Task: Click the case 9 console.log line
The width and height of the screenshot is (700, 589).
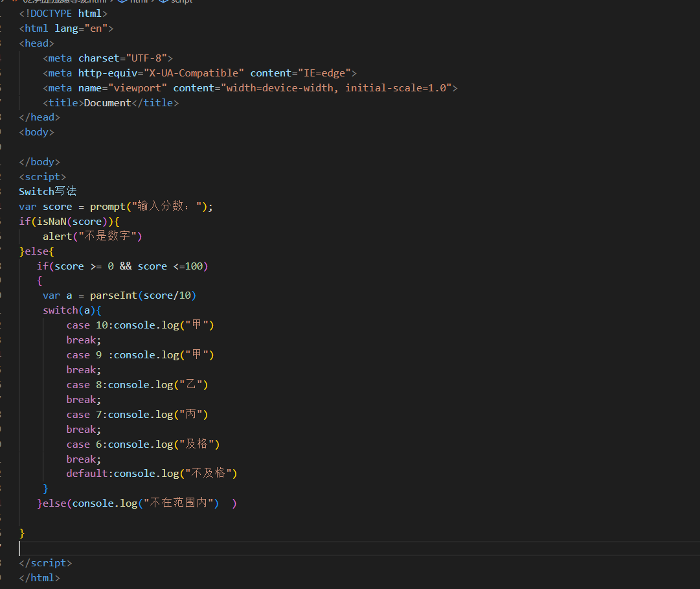Action: tap(140, 355)
